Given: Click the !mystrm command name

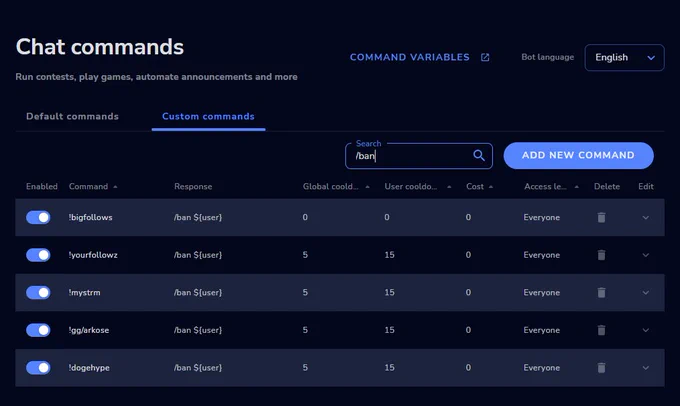Looking at the screenshot, I should (x=84, y=293).
